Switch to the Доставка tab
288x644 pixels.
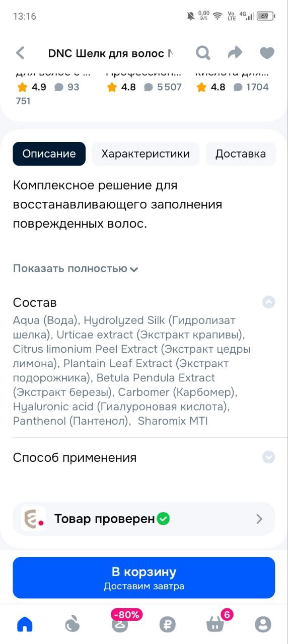tap(241, 154)
